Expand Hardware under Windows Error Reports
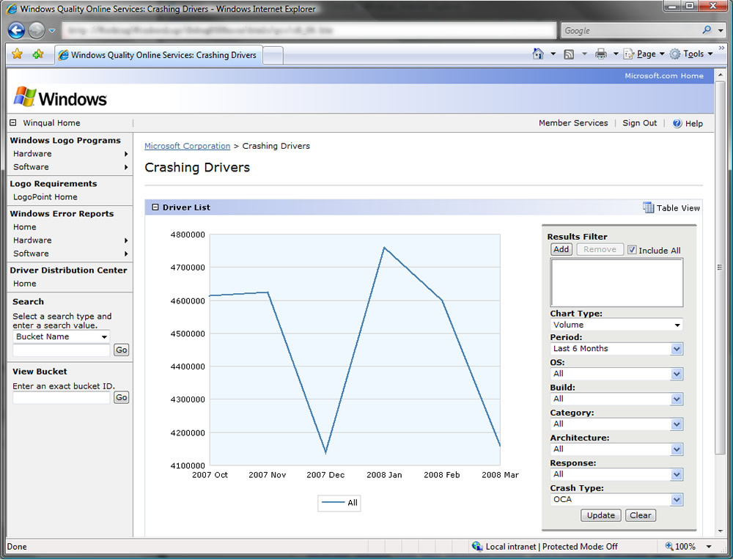This screenshot has height=560, width=733. pos(70,240)
